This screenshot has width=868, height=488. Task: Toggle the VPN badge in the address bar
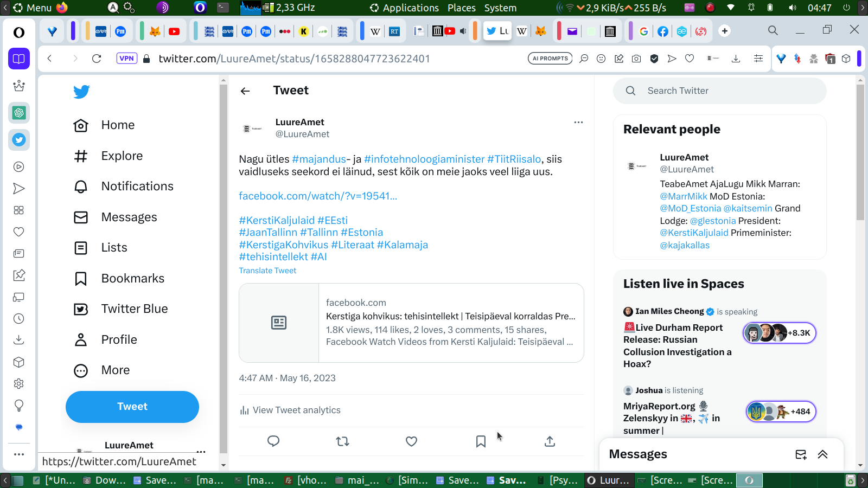126,59
